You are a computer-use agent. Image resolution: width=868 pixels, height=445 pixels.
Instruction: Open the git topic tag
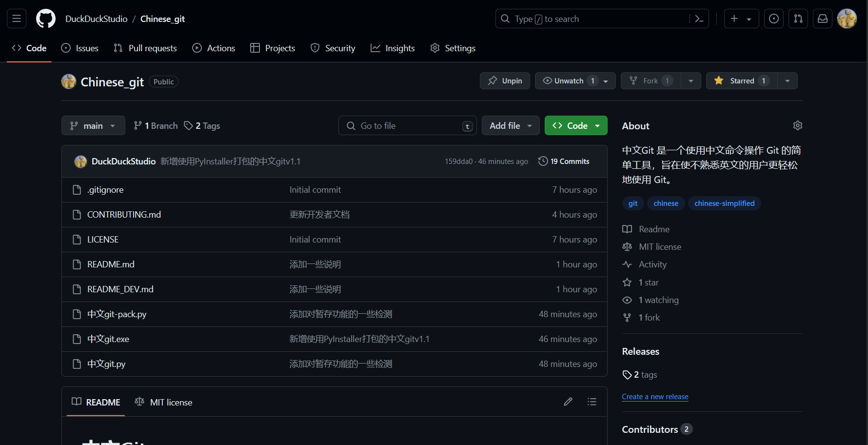[x=633, y=203]
